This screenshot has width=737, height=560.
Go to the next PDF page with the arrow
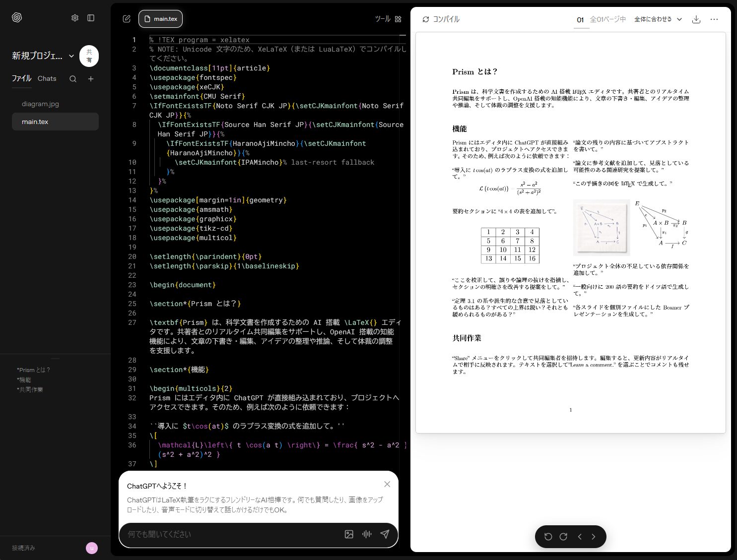click(593, 537)
